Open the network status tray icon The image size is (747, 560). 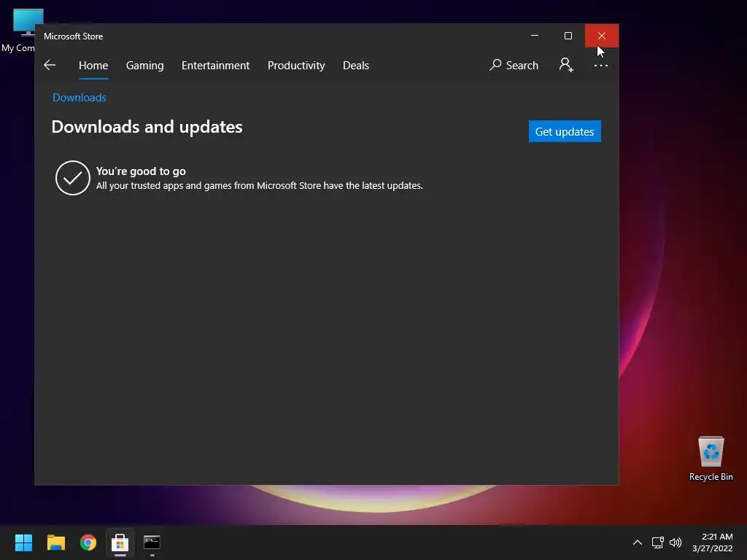[x=658, y=542]
